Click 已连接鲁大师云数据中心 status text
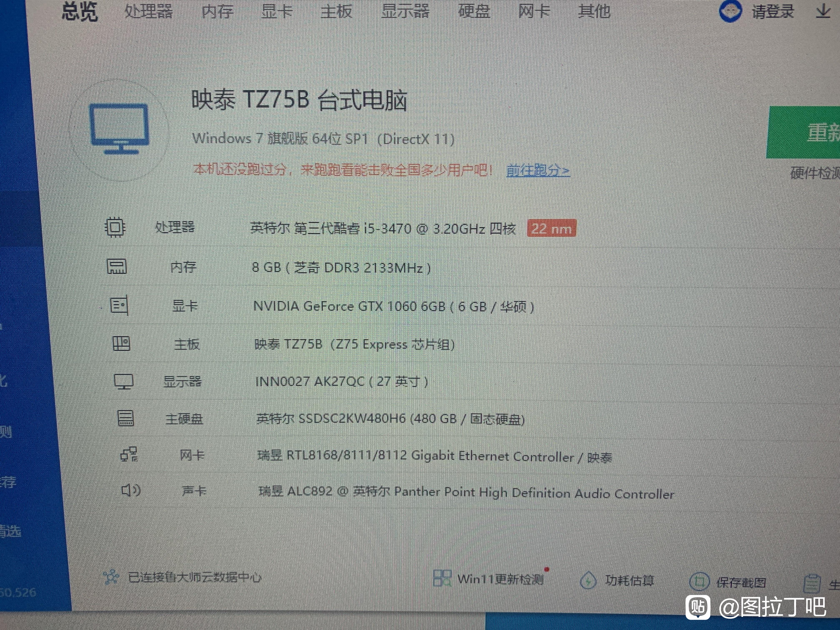The width and height of the screenshot is (840, 630). 195,577
